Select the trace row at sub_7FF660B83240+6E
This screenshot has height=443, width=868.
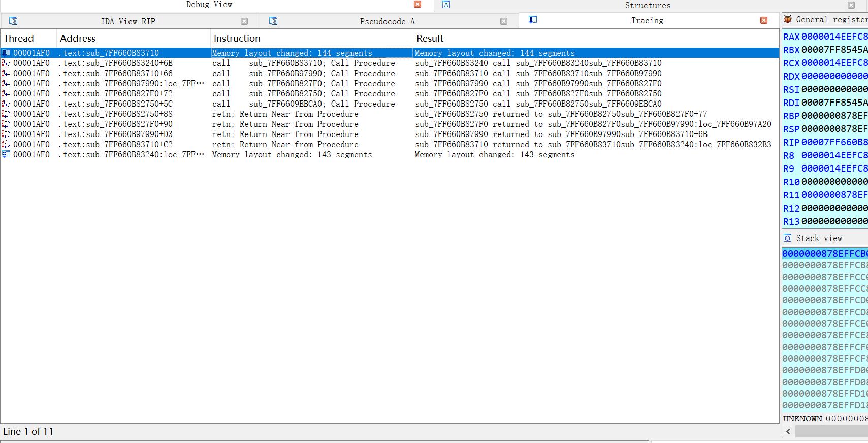click(390, 63)
